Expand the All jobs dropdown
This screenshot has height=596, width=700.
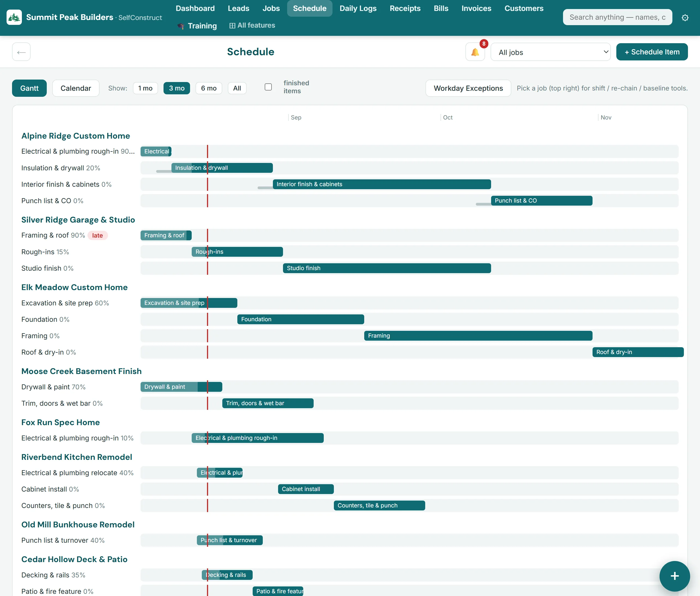[x=550, y=52]
